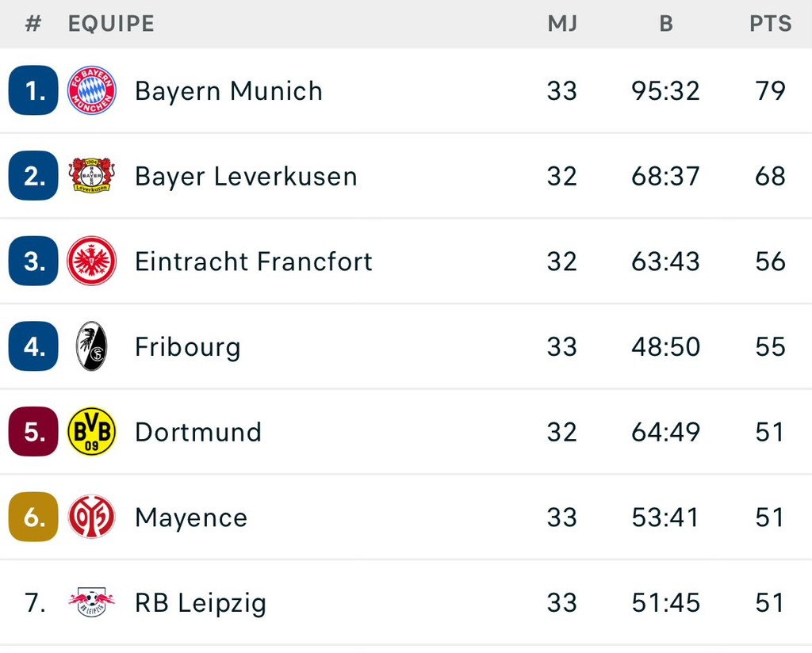Screen dimensions: 812x653
Task: Click the B goals column header
Action: [x=666, y=24]
